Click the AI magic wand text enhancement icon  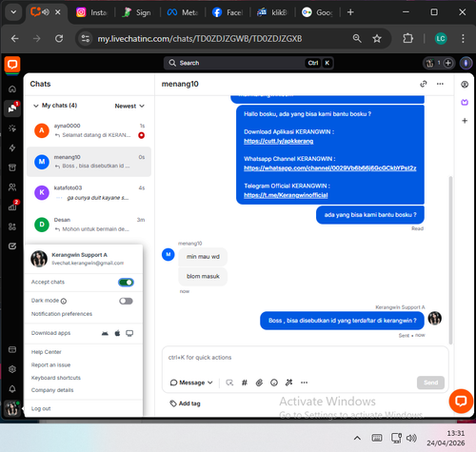click(288, 383)
